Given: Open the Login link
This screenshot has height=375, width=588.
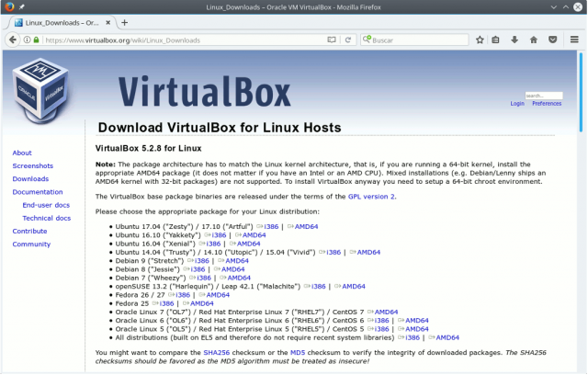Looking at the screenshot, I should pos(517,104).
